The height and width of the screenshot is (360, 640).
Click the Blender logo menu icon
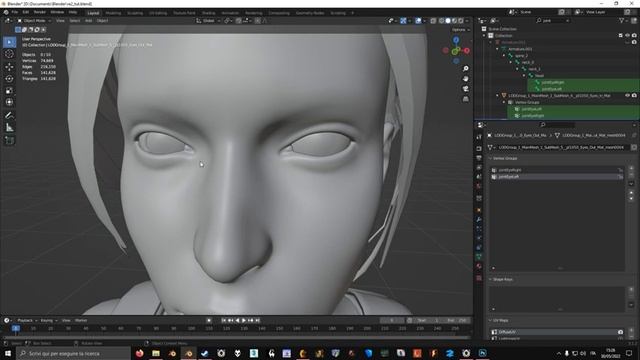pos(6,12)
